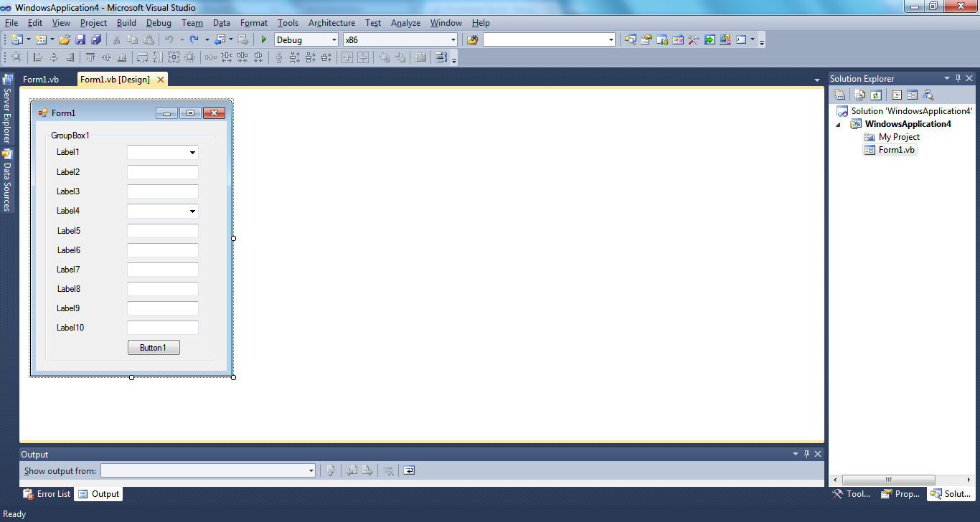Open View Code in Solution Explorer toolbar
This screenshot has height=522, width=980.
(896, 94)
